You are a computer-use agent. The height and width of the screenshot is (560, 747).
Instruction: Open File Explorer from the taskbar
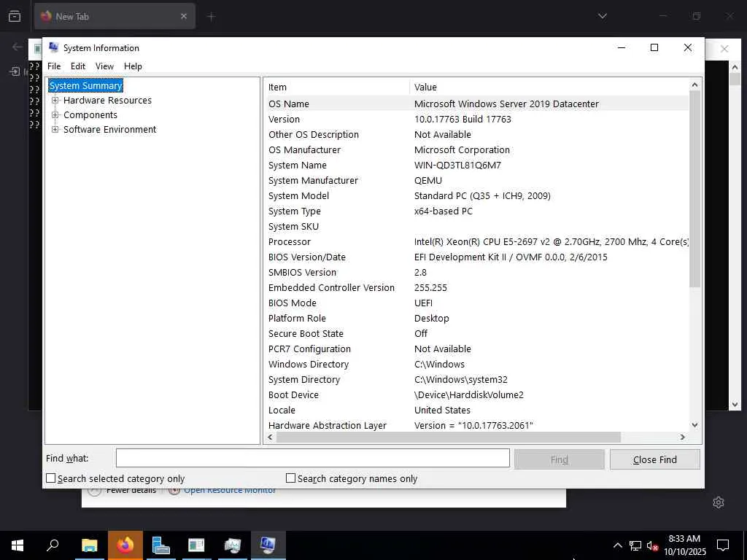(x=89, y=545)
